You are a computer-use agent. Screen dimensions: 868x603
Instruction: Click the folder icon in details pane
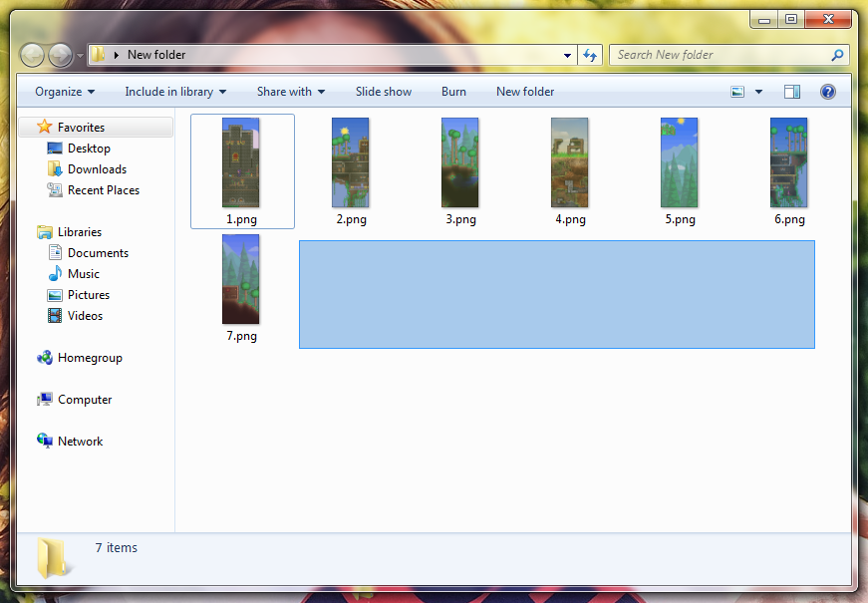(x=53, y=558)
